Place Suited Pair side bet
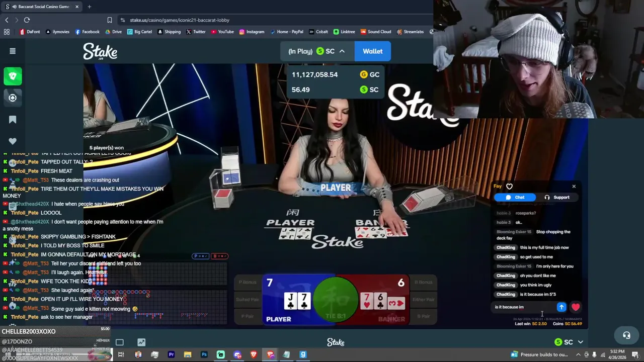This screenshot has height=362, width=644. [247, 300]
